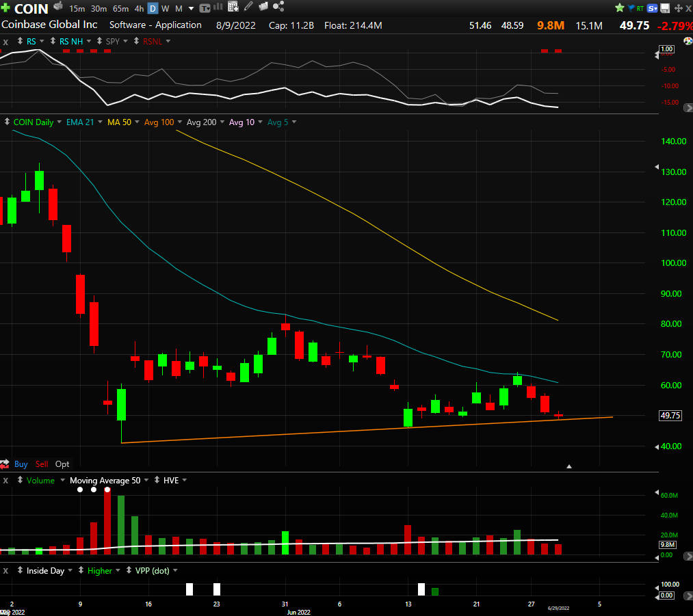Open the chart templates folder icon
The width and height of the screenshot is (693, 616).
tap(263, 6)
